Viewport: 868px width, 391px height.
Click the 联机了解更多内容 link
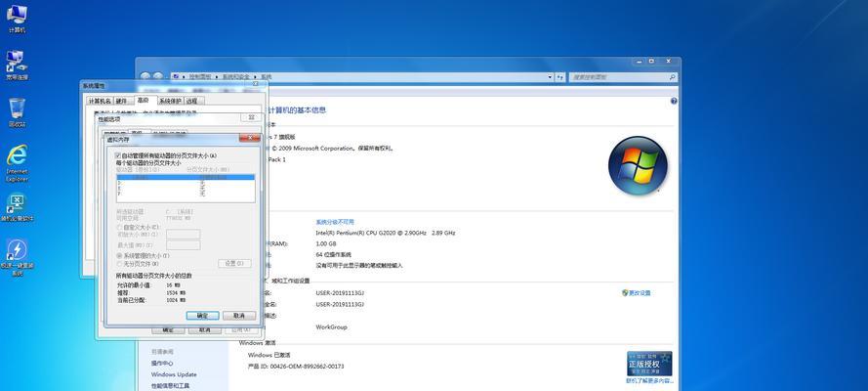[x=649, y=381]
